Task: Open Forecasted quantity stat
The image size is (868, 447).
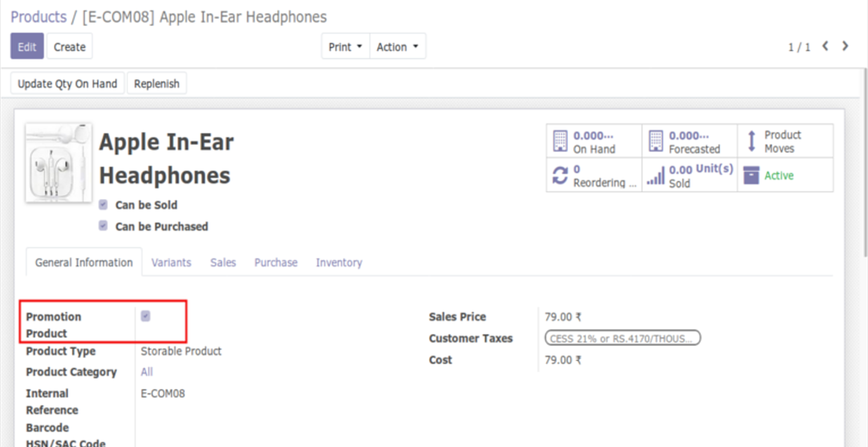Action: coord(689,141)
